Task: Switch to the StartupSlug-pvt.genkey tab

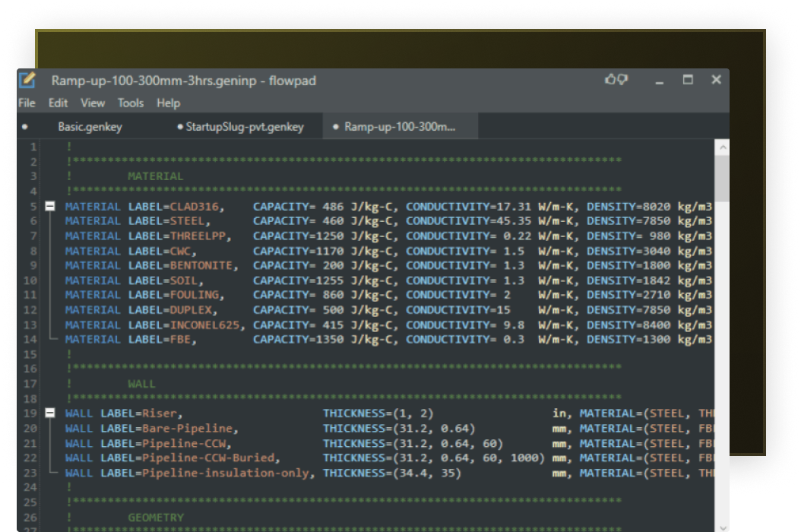Action: 244,127
